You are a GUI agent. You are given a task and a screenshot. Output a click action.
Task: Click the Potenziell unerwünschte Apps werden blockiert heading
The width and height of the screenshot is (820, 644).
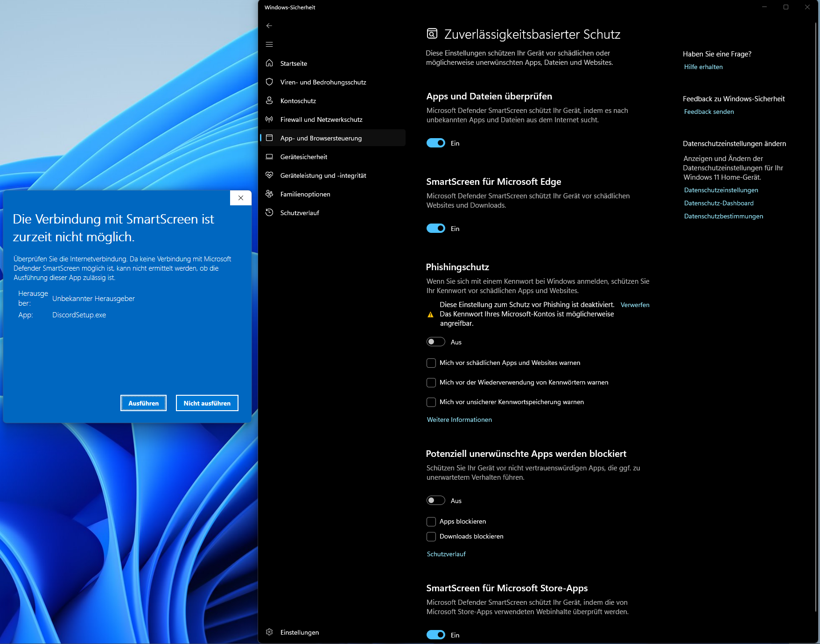[x=526, y=454]
